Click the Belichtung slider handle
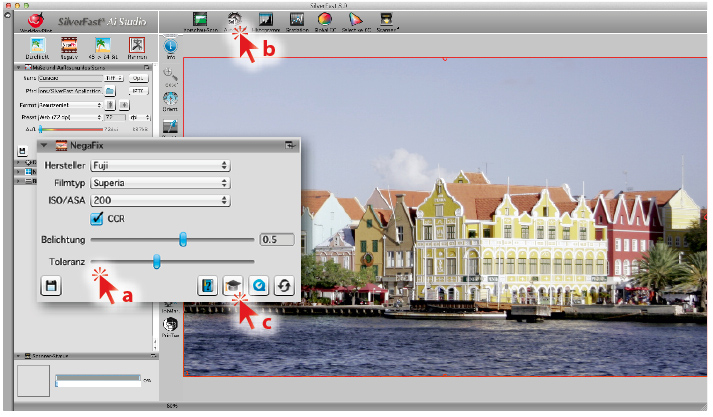The image size is (713, 417). click(x=183, y=240)
